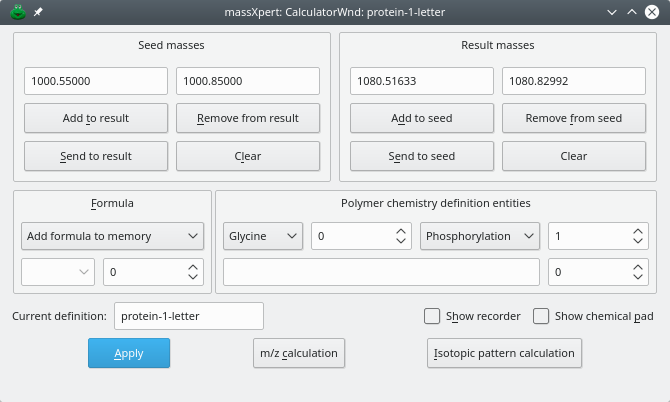Image resolution: width=670 pixels, height=402 pixels.
Task: Click Add to result button
Action: coord(96,118)
